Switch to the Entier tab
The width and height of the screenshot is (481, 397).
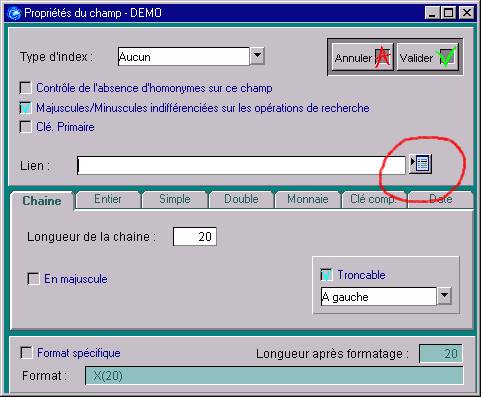(x=108, y=199)
